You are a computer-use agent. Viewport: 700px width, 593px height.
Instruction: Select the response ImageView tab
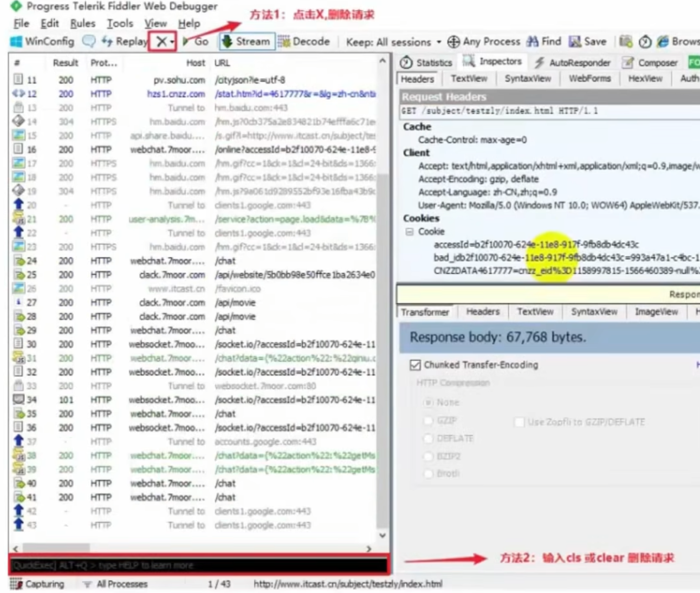coord(656,311)
